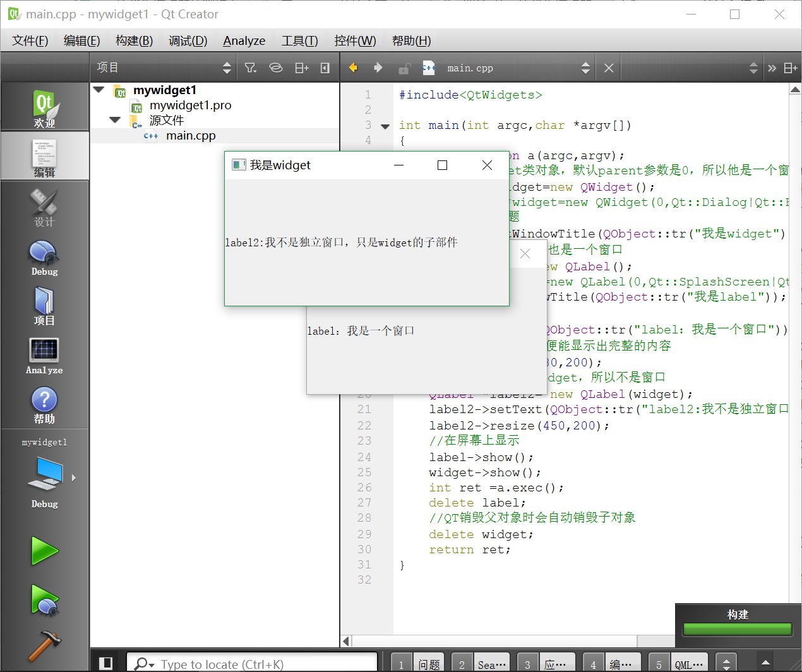Open output pane selector stepper
The width and height of the screenshot is (802, 672).
tap(726, 663)
